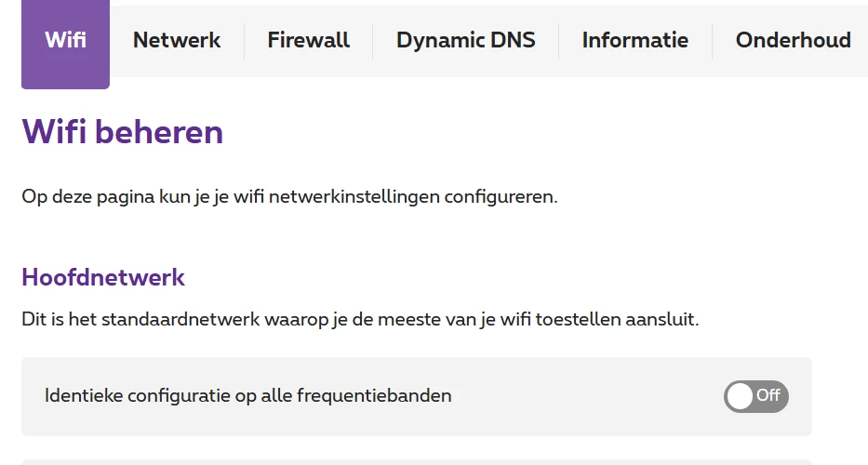
Task: Open the Wifi tab
Action: click(x=65, y=41)
